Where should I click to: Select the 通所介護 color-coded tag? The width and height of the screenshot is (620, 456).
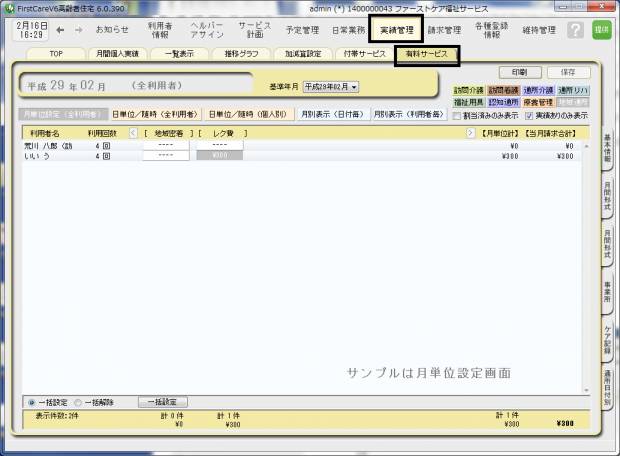[x=538, y=90]
